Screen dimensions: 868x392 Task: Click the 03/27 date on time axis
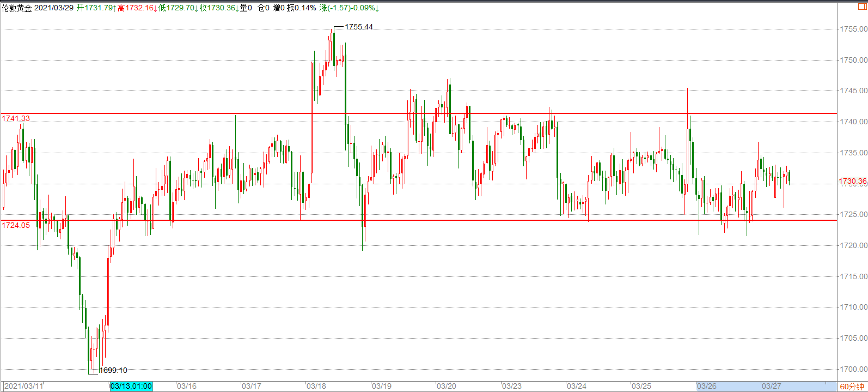(x=772, y=386)
